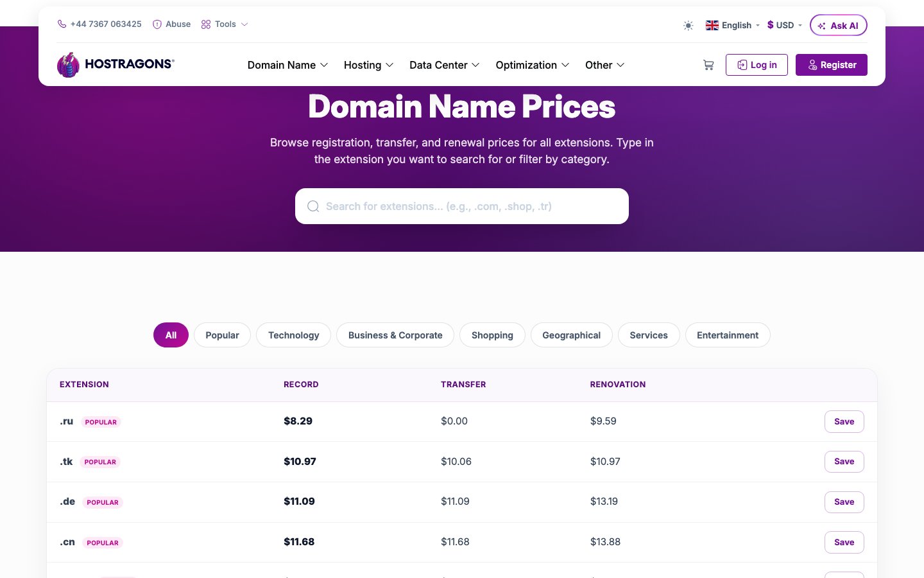
Task: Select the Popular category filter
Action: (x=222, y=335)
